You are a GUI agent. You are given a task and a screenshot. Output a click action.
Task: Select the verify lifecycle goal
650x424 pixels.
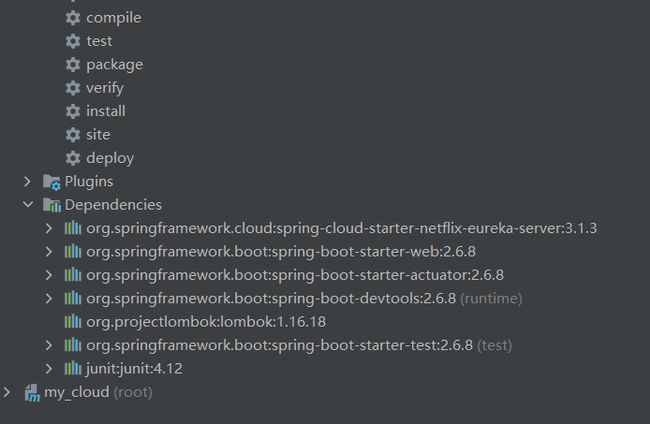coord(105,88)
